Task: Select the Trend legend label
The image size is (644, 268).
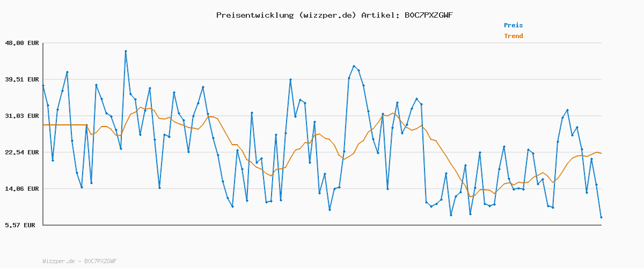Action: [513, 36]
